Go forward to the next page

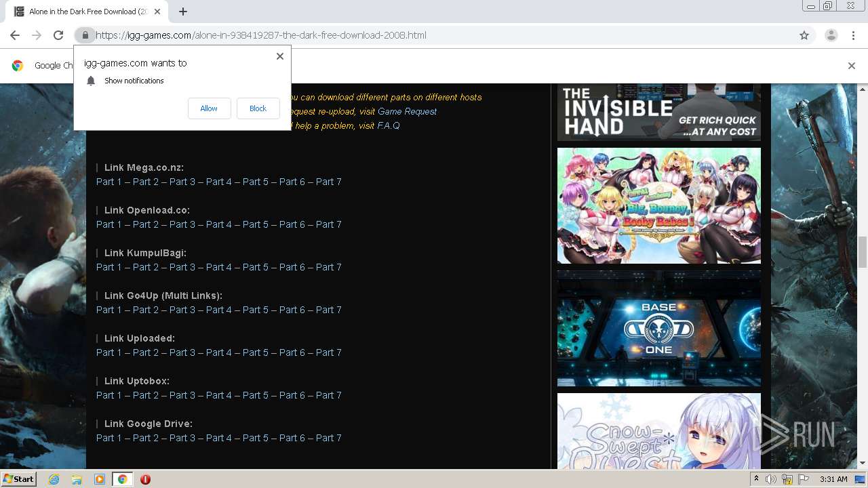point(37,35)
